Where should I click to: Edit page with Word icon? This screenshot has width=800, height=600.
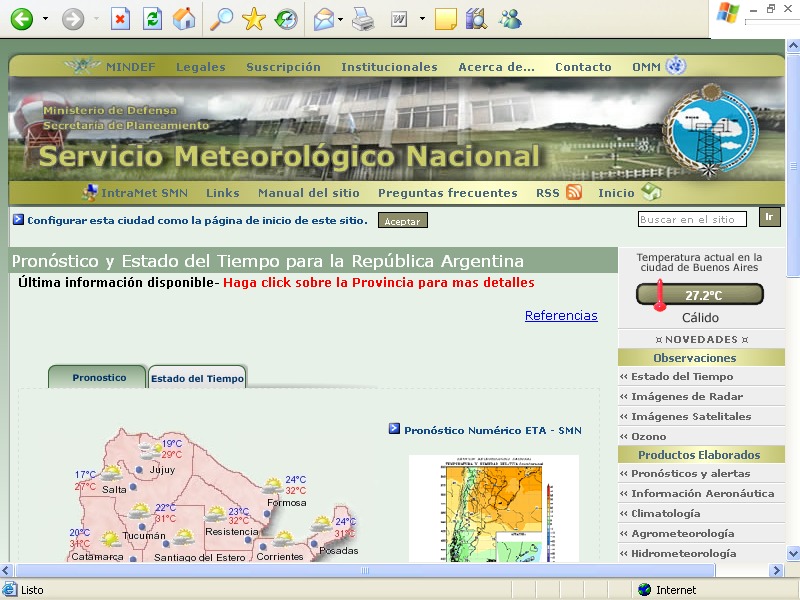click(x=399, y=19)
